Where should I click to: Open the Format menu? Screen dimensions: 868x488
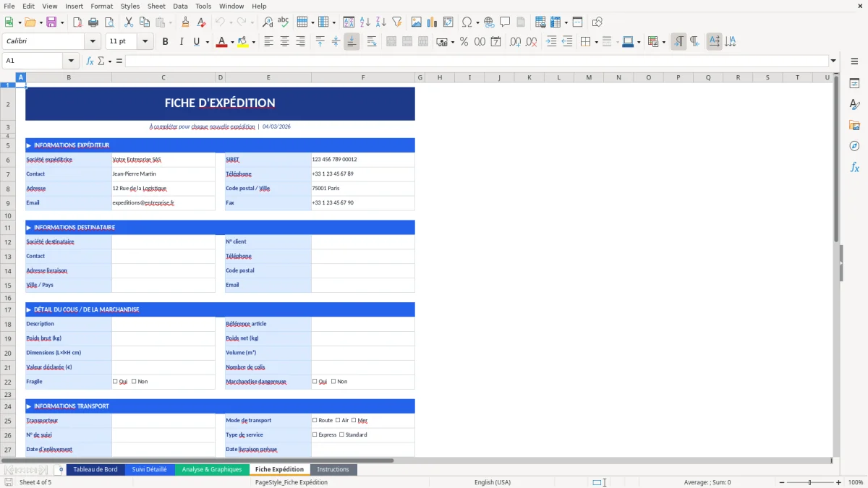101,6
